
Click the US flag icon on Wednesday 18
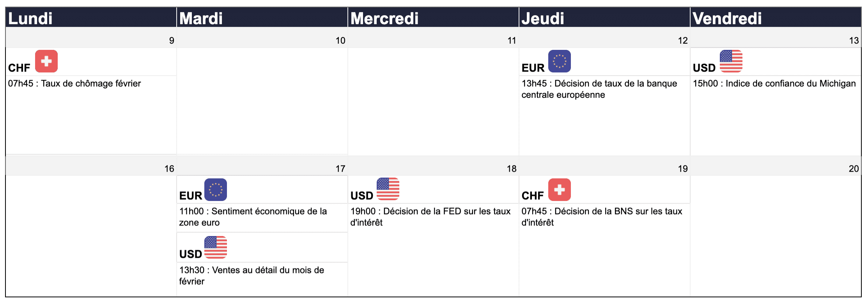388,189
